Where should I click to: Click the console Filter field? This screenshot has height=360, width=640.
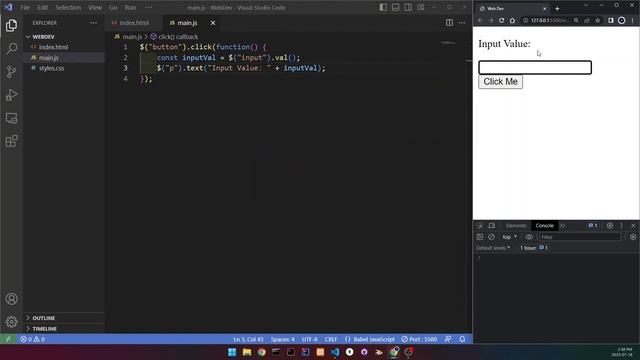pos(580,237)
